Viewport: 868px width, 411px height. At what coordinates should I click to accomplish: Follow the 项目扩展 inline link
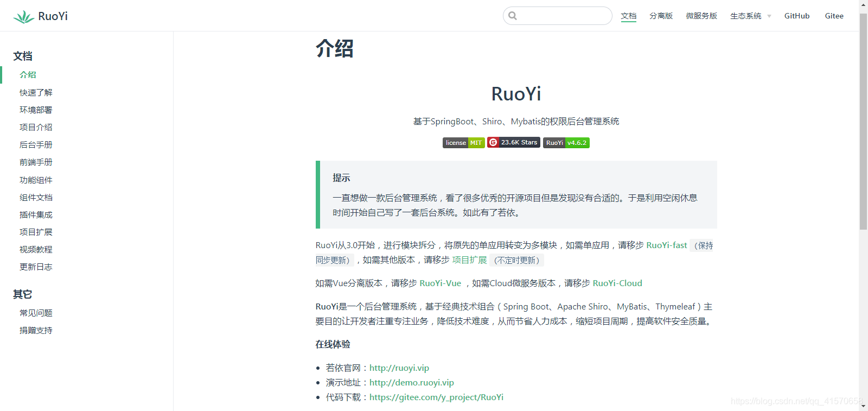(x=469, y=260)
